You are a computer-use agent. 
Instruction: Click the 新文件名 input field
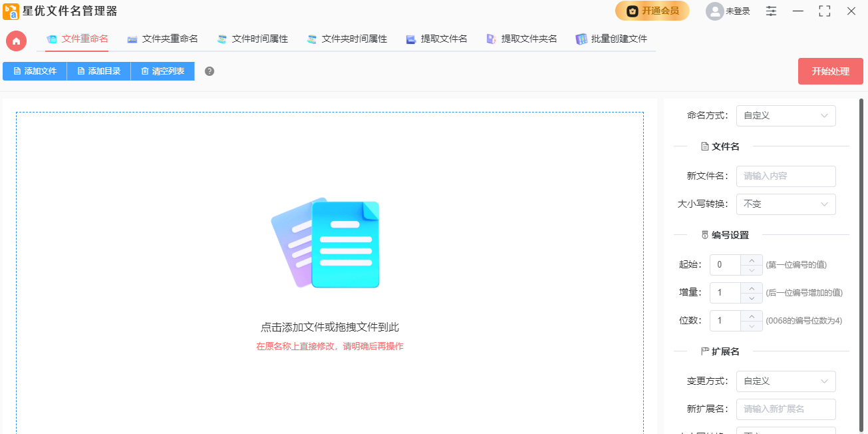pyautogui.click(x=786, y=176)
